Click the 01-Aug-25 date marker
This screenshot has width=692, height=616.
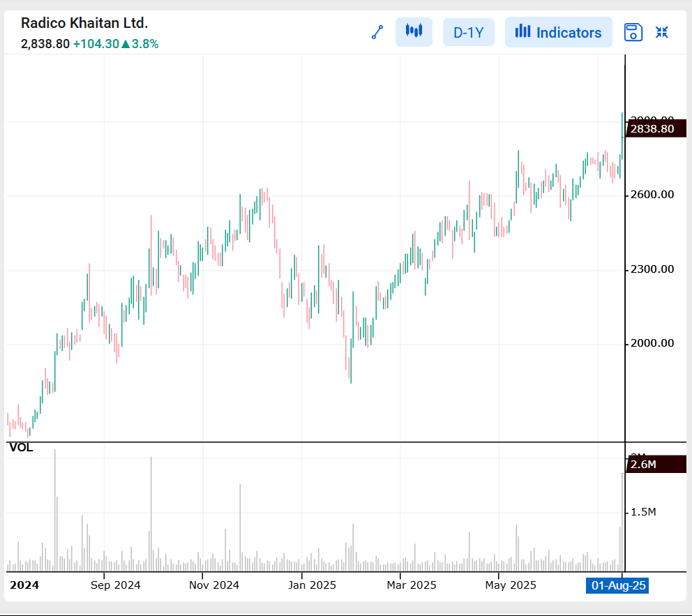(x=617, y=585)
